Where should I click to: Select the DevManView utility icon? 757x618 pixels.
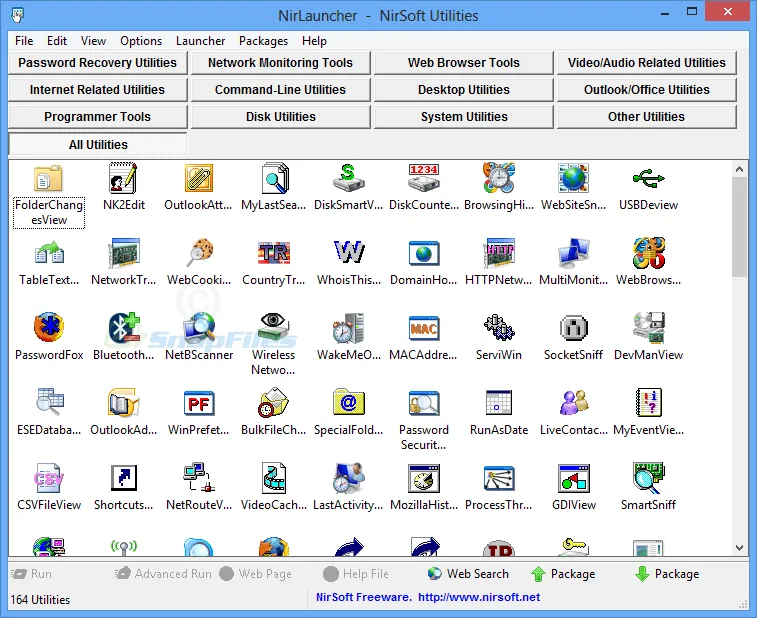click(648, 328)
